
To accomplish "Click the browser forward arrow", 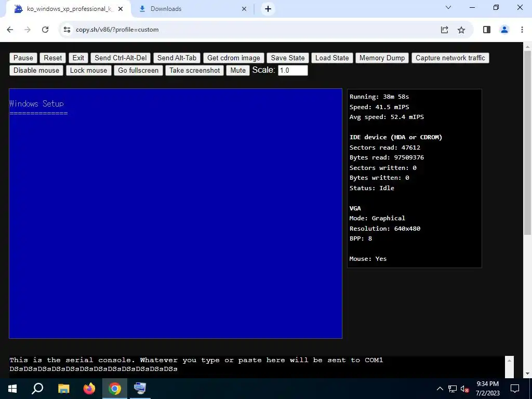I will (28, 30).
